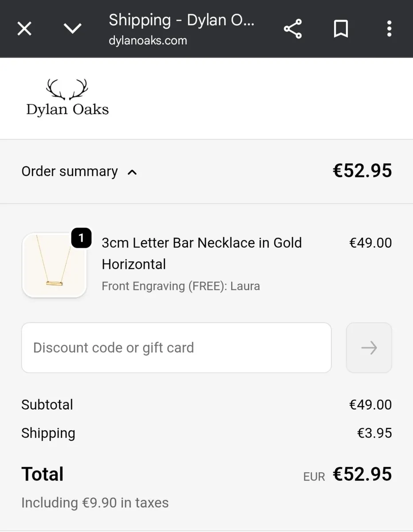
Task: Select the Front Engraving Laura text
Action: coord(181,286)
